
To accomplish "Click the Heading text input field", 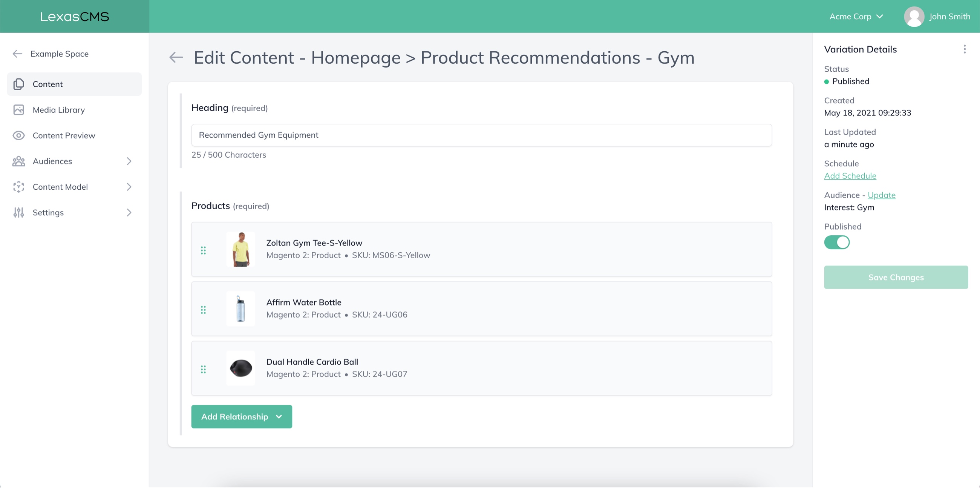I will coord(481,135).
